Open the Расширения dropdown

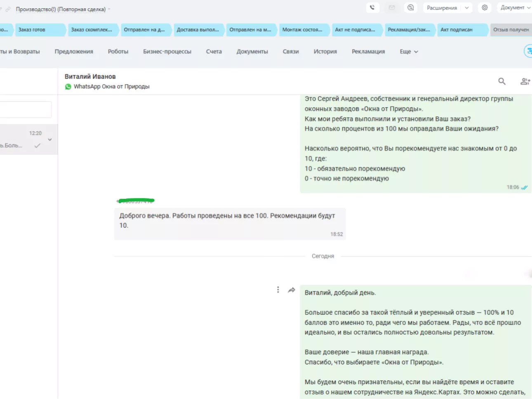tap(447, 7)
